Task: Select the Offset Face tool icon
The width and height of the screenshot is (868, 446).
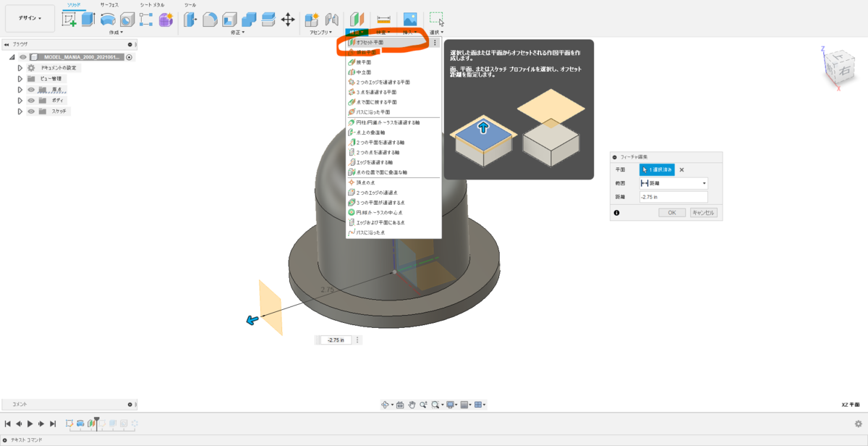Action: (x=268, y=20)
